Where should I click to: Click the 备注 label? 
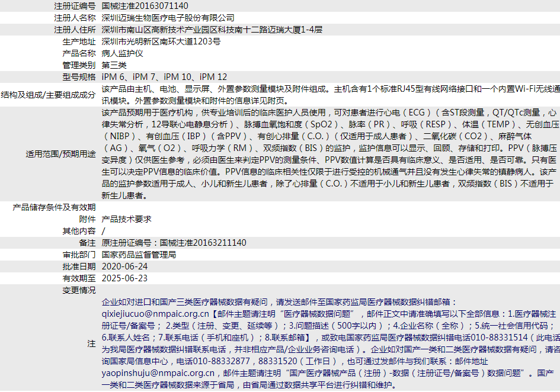tap(88, 243)
